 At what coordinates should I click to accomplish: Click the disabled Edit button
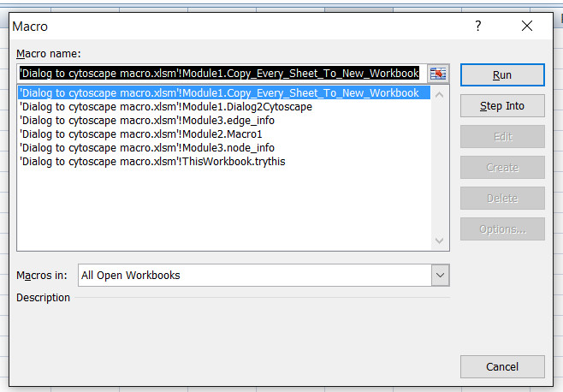(502, 137)
